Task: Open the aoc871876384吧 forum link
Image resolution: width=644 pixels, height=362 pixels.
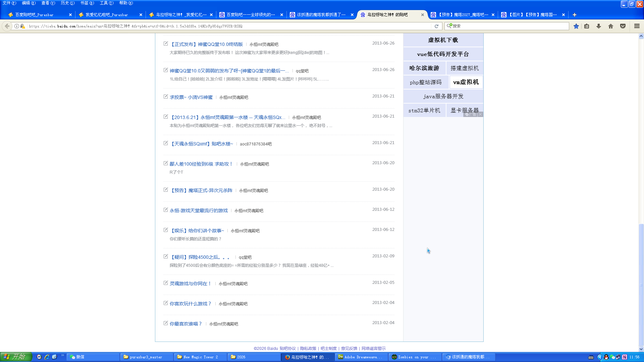Action: tap(256, 144)
